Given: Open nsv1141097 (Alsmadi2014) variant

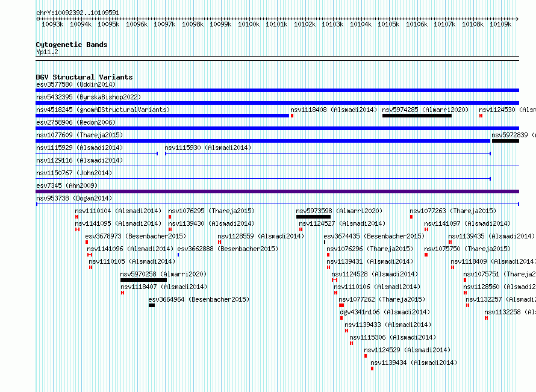Looking at the screenshot, I should [x=467, y=223].
